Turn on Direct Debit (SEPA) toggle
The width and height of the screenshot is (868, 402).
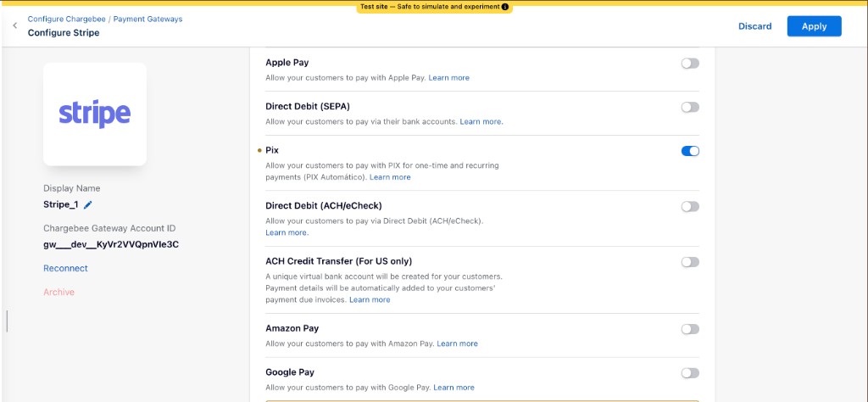(x=690, y=107)
